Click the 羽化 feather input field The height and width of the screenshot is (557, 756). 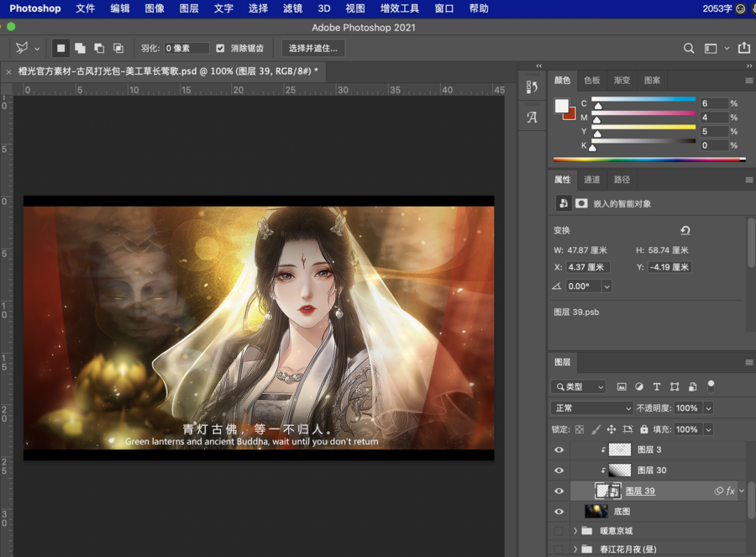pyautogui.click(x=186, y=49)
